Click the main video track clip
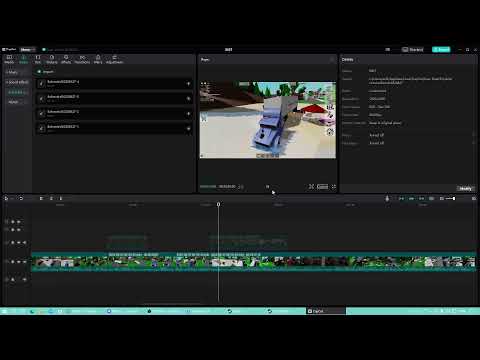Image resolution: width=480 pixels, height=360 pixels. (254, 262)
